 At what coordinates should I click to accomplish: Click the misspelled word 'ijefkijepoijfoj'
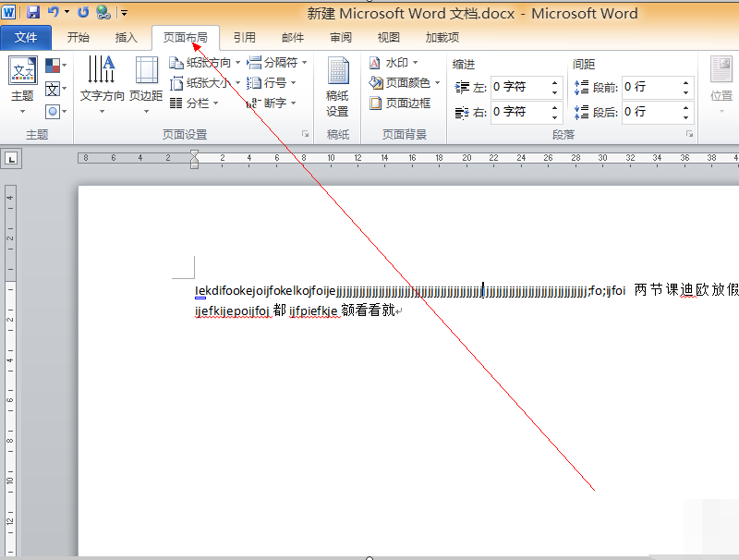tap(232, 310)
